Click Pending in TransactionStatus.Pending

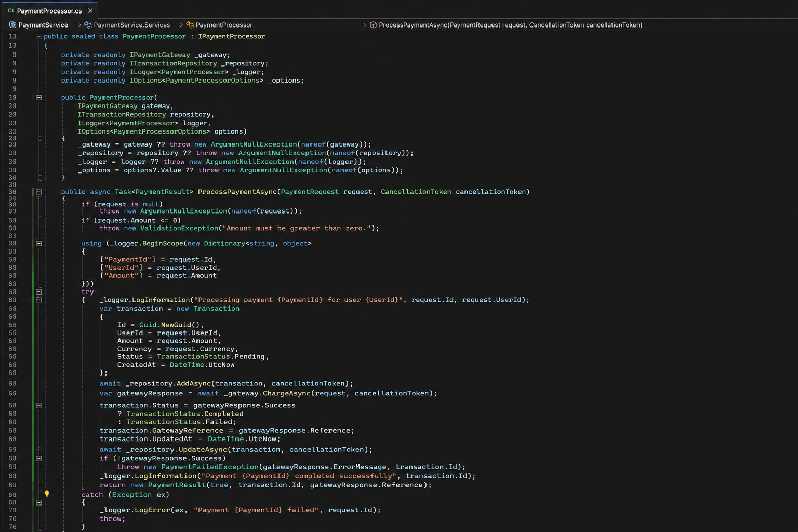click(x=249, y=356)
